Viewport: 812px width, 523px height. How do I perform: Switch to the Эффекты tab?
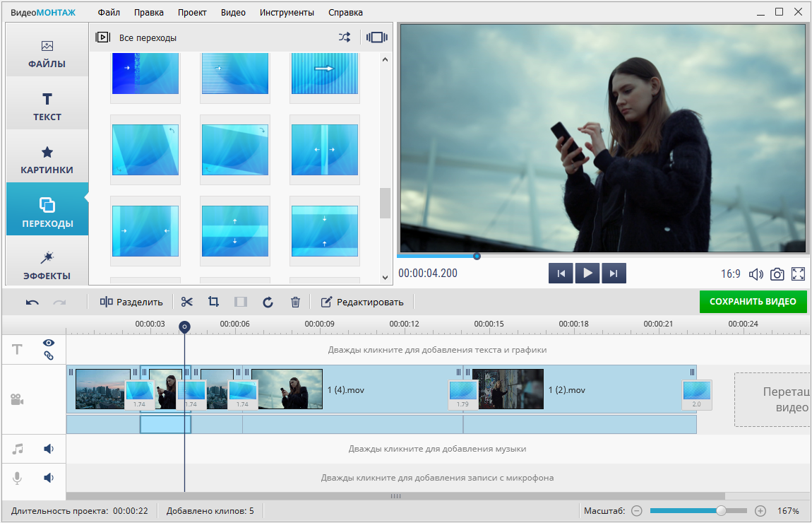pos(47,265)
